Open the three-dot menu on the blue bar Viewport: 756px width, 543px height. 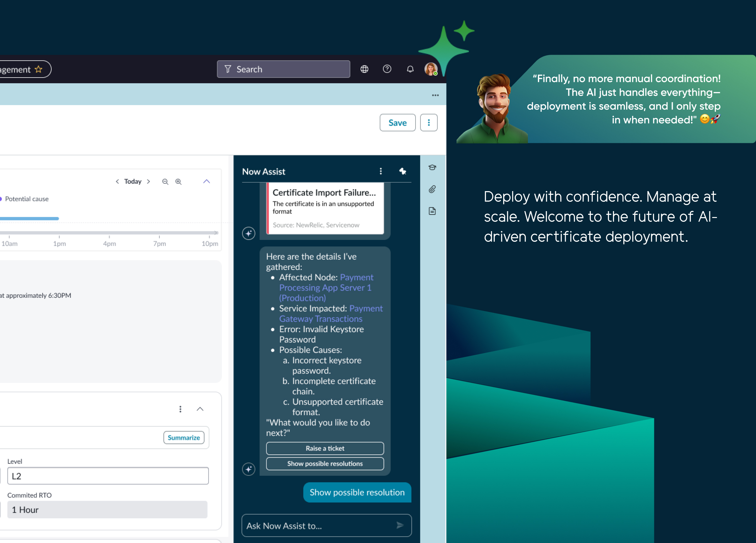(435, 95)
